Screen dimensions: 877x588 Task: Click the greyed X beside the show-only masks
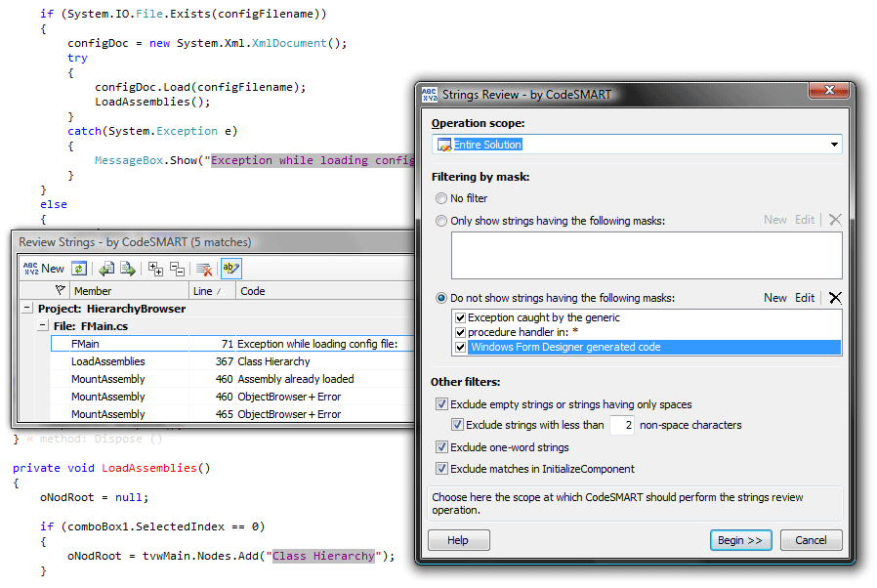point(835,220)
